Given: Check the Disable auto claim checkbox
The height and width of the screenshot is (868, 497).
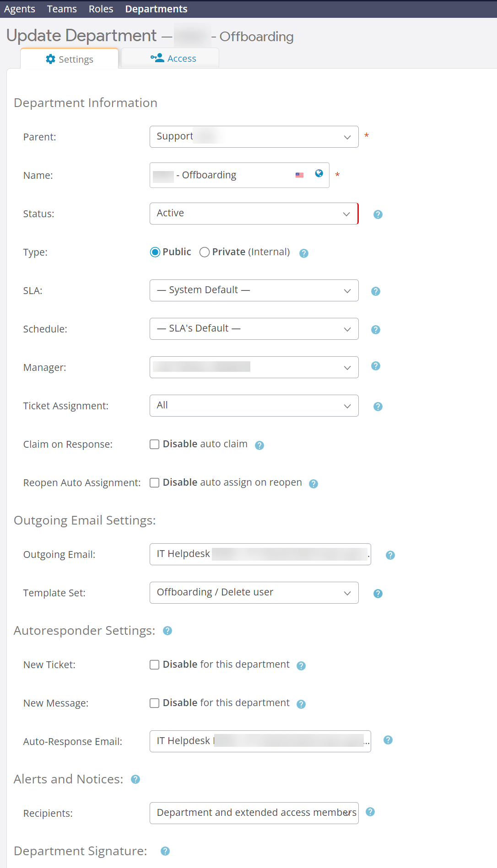Looking at the screenshot, I should tap(155, 444).
